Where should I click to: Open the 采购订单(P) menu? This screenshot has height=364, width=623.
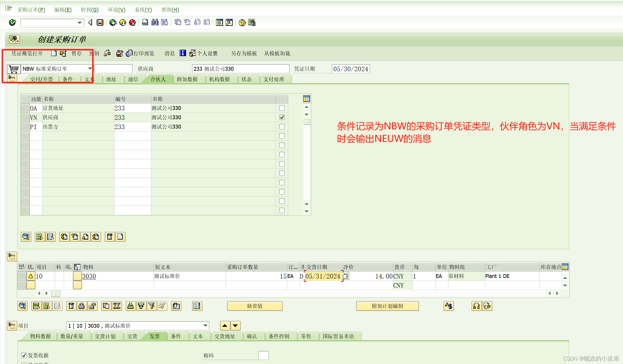tap(31, 10)
